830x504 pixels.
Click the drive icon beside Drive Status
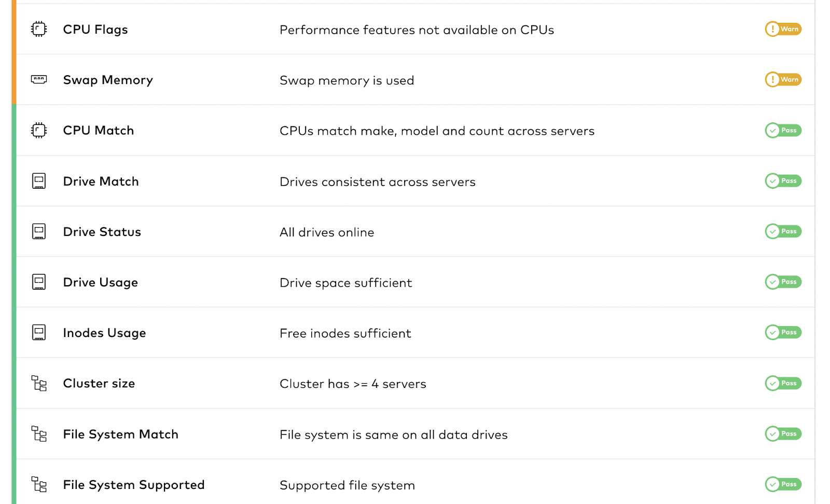pos(39,231)
